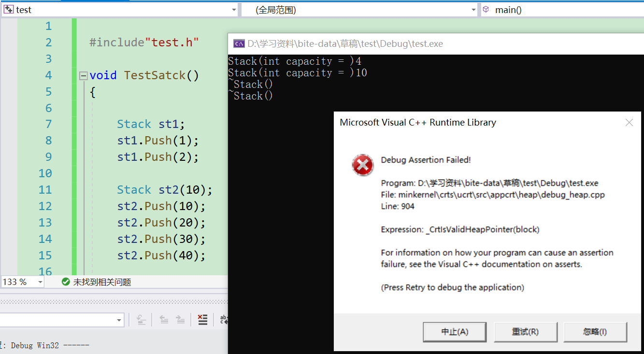Open the Output source dropdown list

119,320
